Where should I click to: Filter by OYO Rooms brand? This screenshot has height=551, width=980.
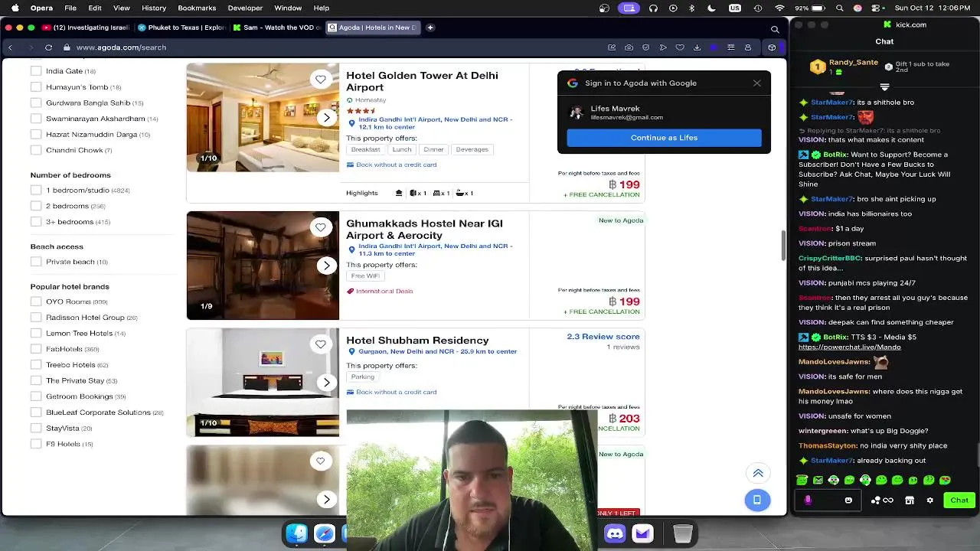(x=36, y=302)
